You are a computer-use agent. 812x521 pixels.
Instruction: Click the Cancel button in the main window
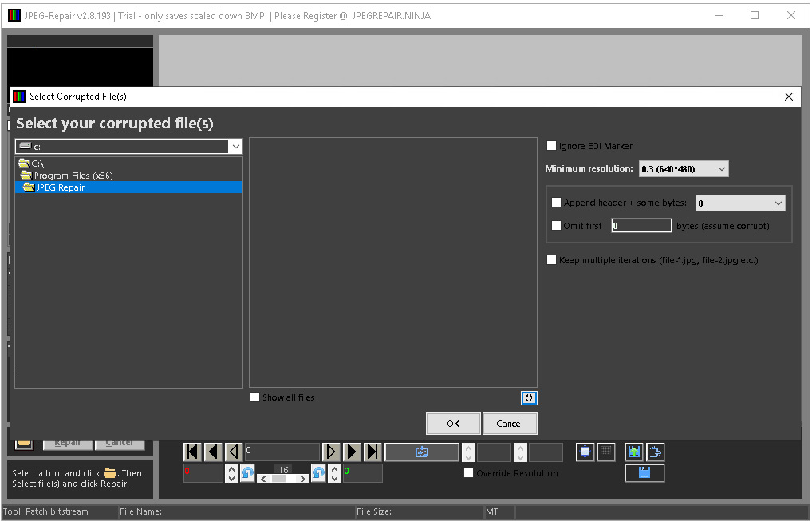click(x=120, y=444)
